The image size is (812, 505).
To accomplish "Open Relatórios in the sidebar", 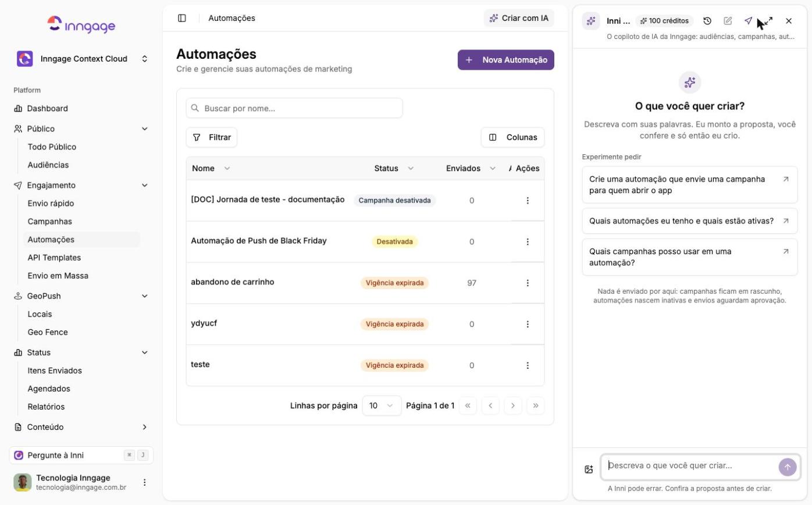I will point(81,406).
